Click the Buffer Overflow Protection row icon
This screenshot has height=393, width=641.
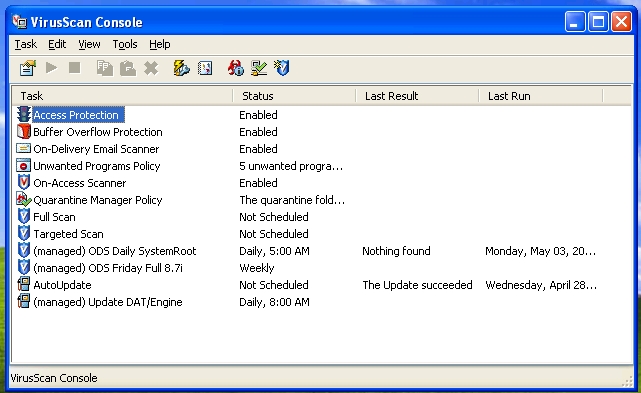tap(24, 132)
